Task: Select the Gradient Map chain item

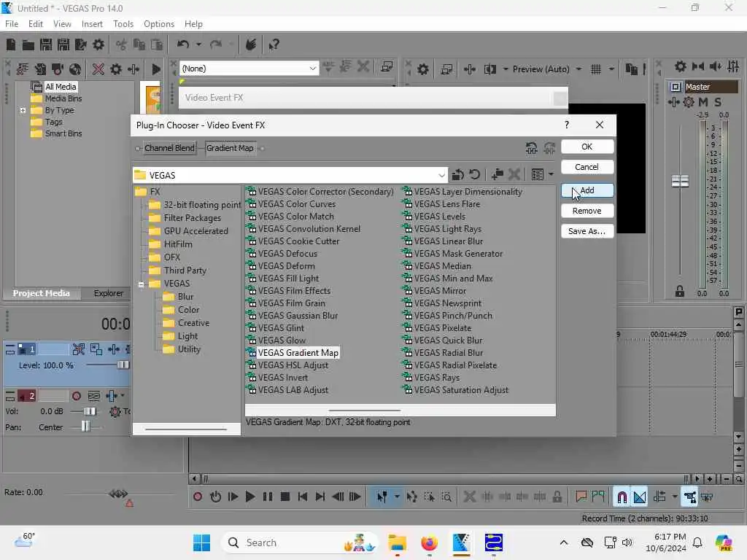Action: (x=230, y=148)
